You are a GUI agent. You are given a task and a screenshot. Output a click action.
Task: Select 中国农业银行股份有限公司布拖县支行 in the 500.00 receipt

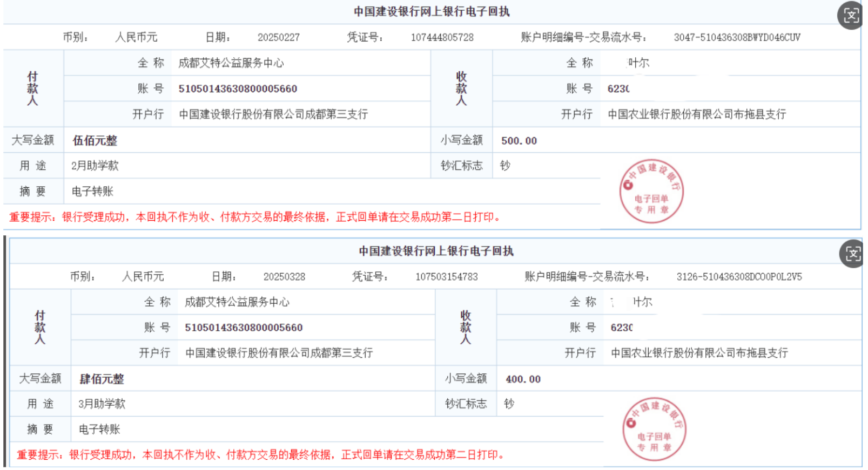pyautogui.click(x=697, y=114)
